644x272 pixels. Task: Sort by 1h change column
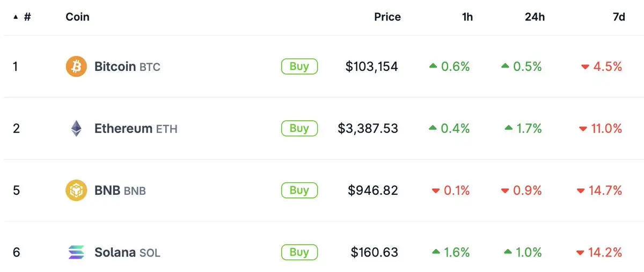[x=467, y=17]
